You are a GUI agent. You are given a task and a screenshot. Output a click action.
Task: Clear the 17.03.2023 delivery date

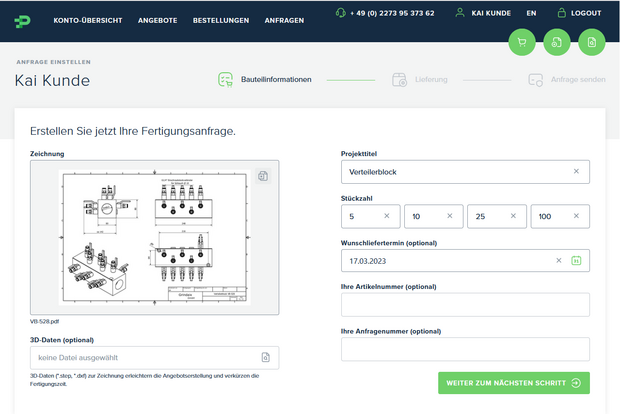coord(559,261)
